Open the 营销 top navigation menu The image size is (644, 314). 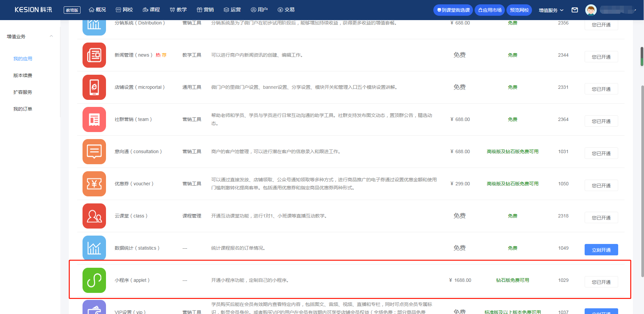(x=205, y=10)
